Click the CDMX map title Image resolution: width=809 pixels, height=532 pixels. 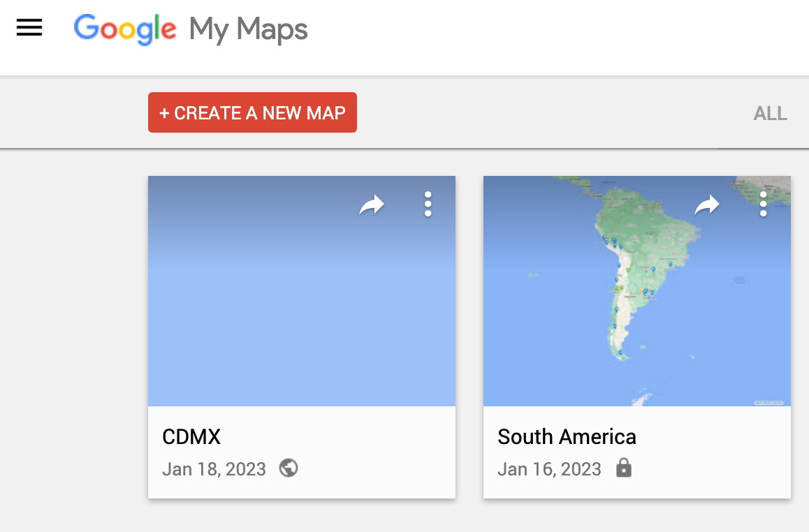191,436
